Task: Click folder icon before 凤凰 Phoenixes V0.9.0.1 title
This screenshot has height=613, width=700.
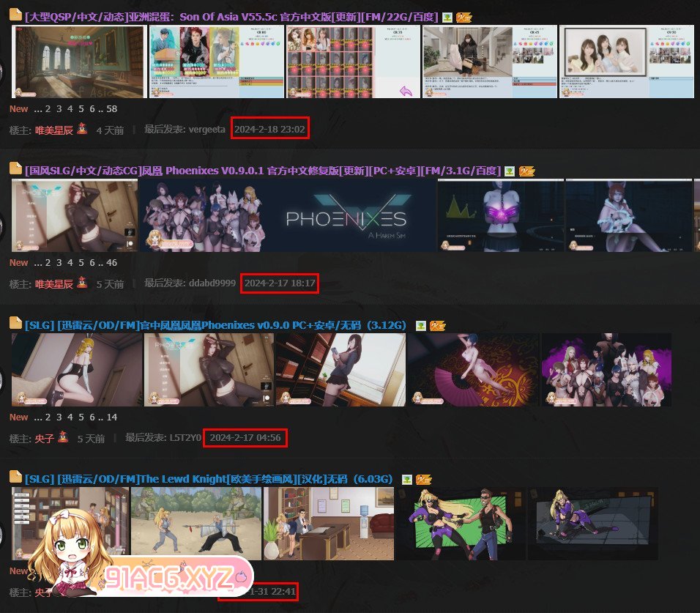Action: [15, 170]
